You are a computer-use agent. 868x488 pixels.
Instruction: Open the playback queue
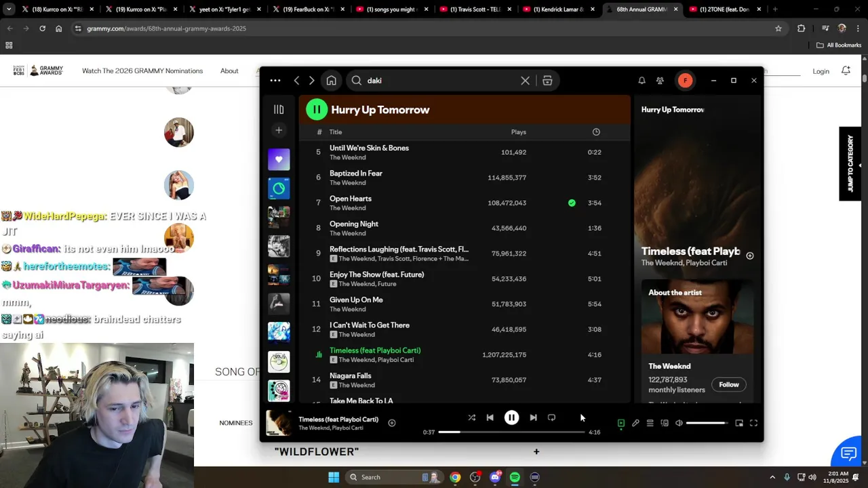coord(650,423)
